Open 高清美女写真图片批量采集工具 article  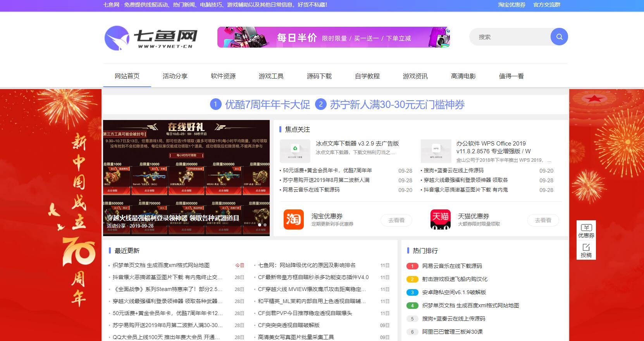pos(296,337)
